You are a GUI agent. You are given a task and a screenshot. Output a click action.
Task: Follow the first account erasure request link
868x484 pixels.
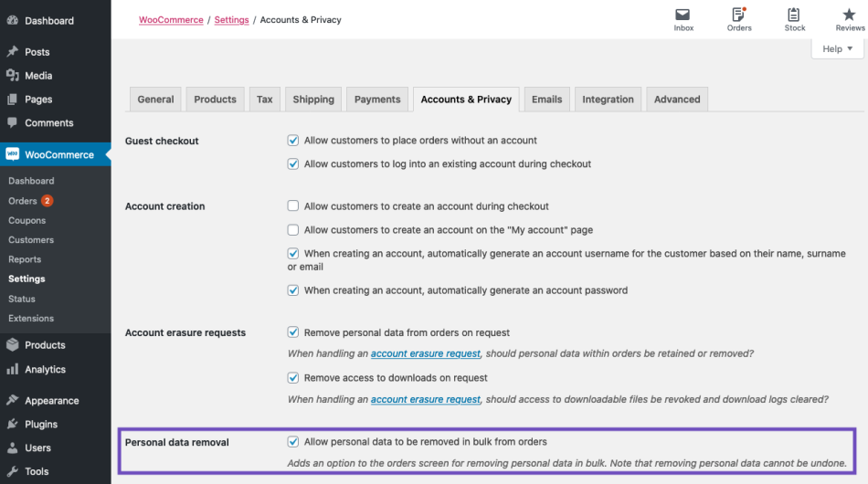click(425, 353)
